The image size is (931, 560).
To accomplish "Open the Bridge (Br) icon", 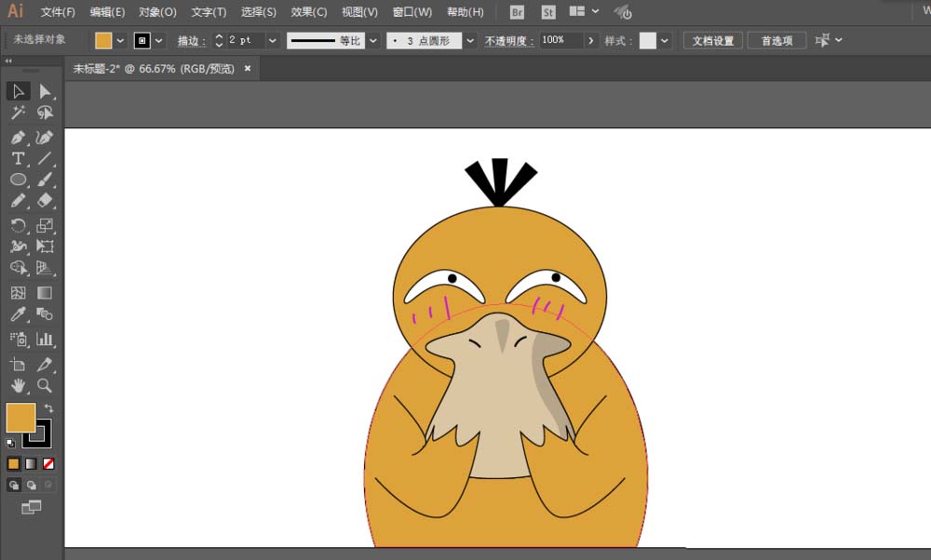I will [x=517, y=12].
